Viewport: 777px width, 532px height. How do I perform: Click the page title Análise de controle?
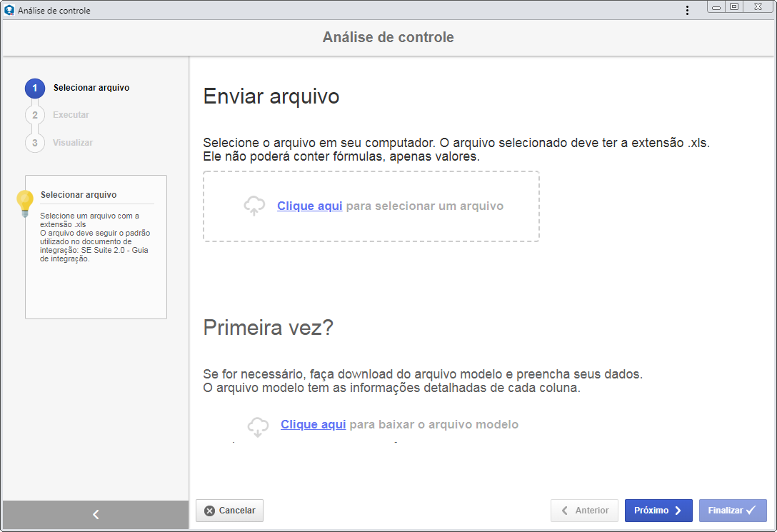[x=388, y=37]
